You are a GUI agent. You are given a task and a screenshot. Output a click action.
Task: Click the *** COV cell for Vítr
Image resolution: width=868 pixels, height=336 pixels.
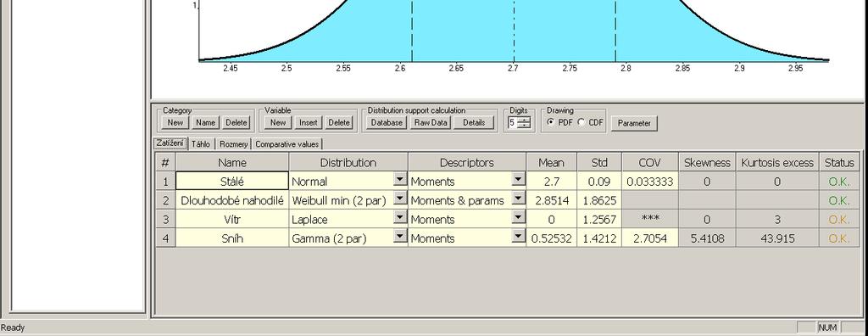[650, 219]
